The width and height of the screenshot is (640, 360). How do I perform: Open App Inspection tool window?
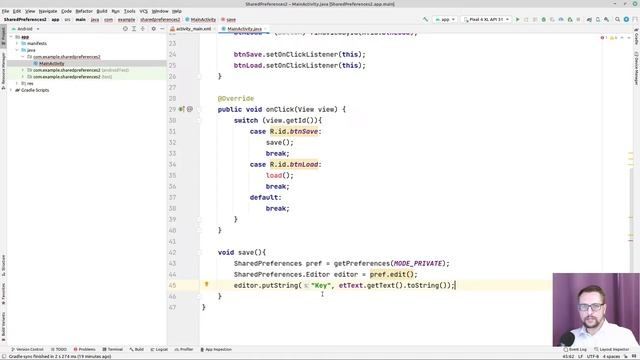tap(216, 349)
